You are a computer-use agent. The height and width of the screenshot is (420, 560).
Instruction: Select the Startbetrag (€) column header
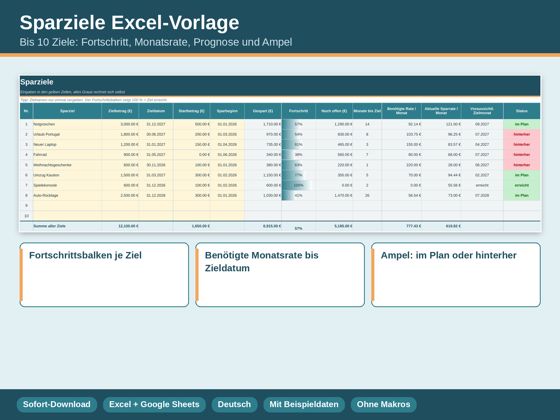(192, 111)
